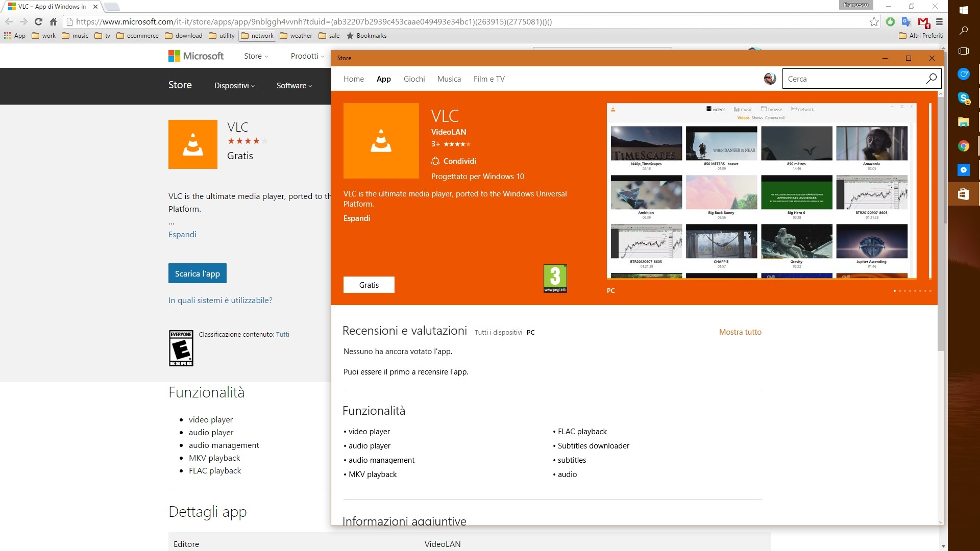Expand the description with Espandi

point(357,218)
